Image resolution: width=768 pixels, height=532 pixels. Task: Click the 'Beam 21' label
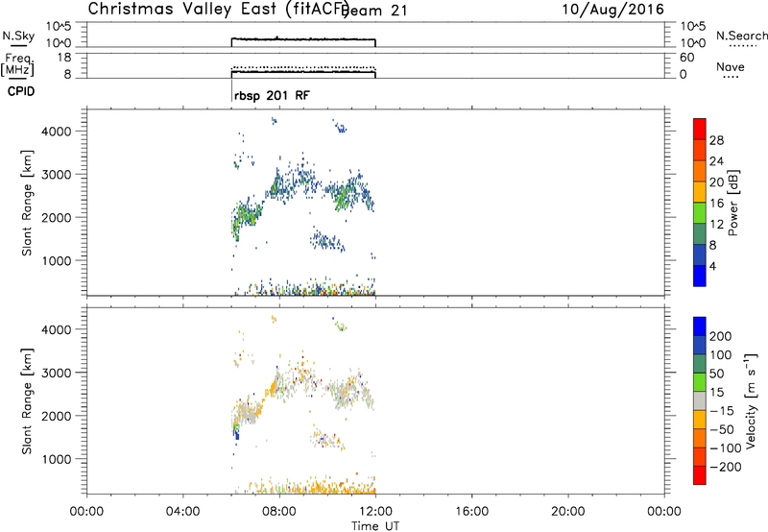[x=375, y=11]
